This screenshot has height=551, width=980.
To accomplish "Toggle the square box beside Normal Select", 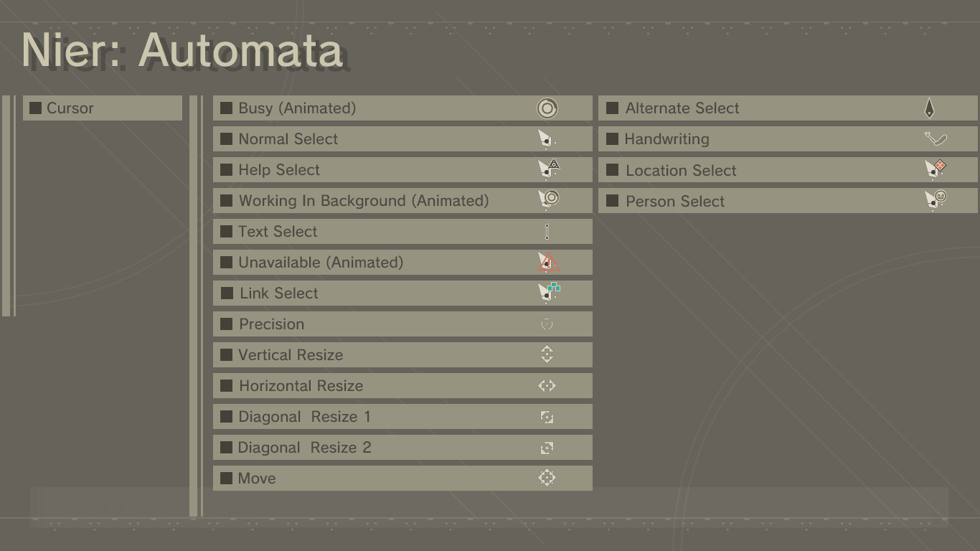I will (x=226, y=139).
